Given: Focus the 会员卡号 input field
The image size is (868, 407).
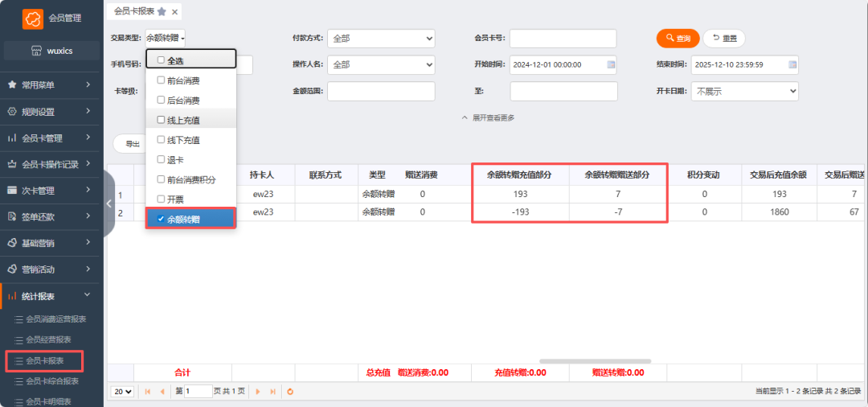Looking at the screenshot, I should [x=563, y=39].
